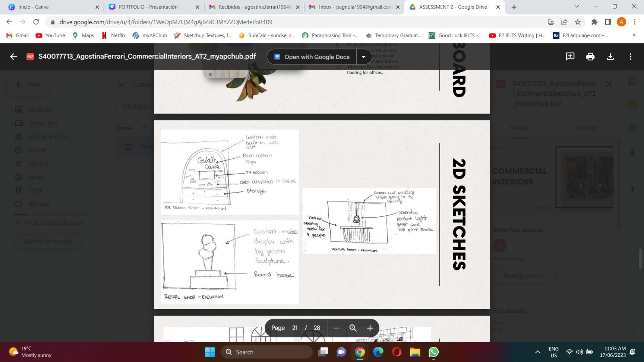Bookmark this page with the star icon

pos(578,22)
